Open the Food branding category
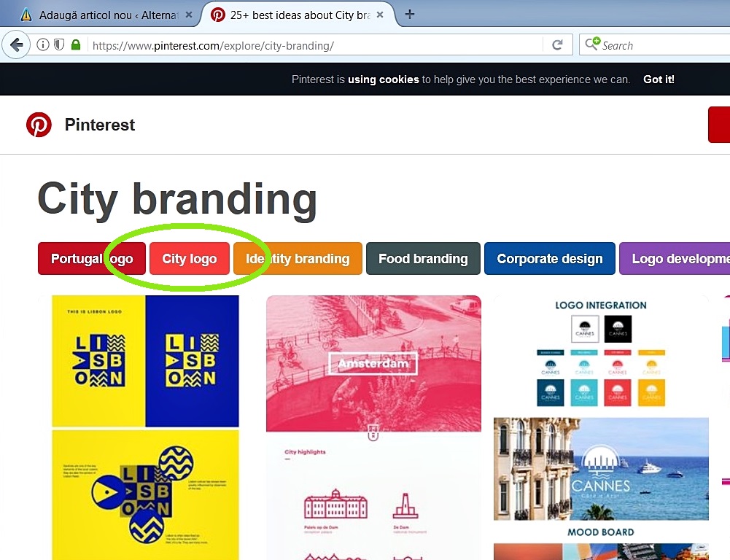This screenshot has height=560, width=730. point(423,258)
